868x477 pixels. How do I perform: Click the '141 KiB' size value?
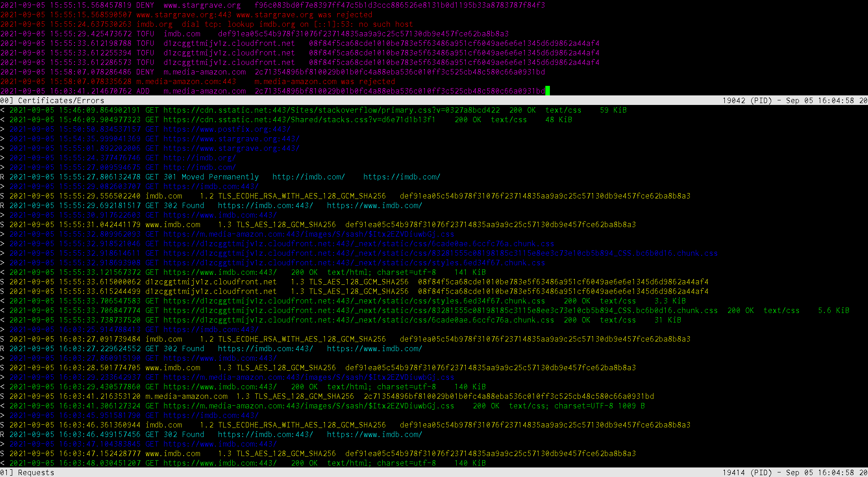pyautogui.click(x=470, y=272)
